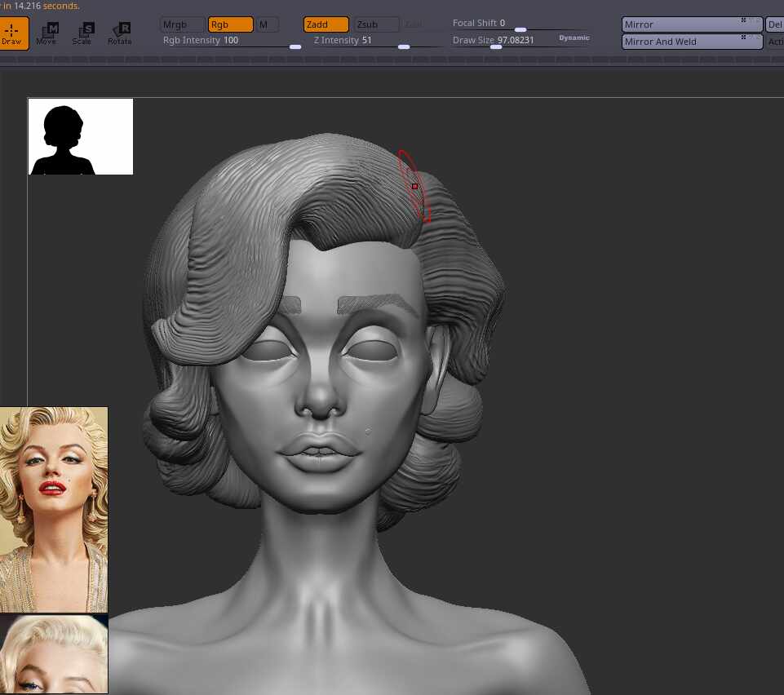Toggle Dynamic draw size

(574, 38)
